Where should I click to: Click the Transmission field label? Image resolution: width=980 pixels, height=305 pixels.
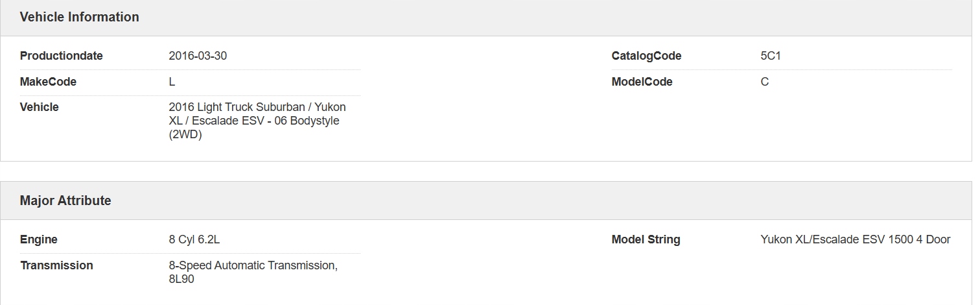[56, 266]
